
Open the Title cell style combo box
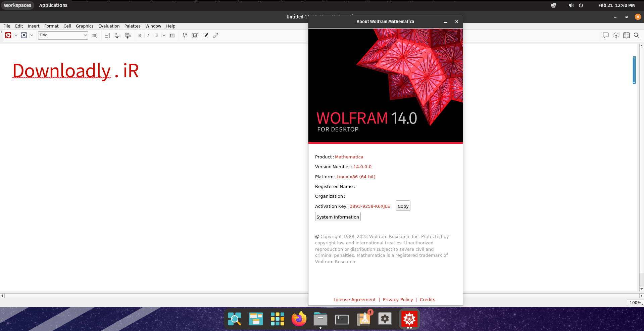pyautogui.click(x=63, y=35)
